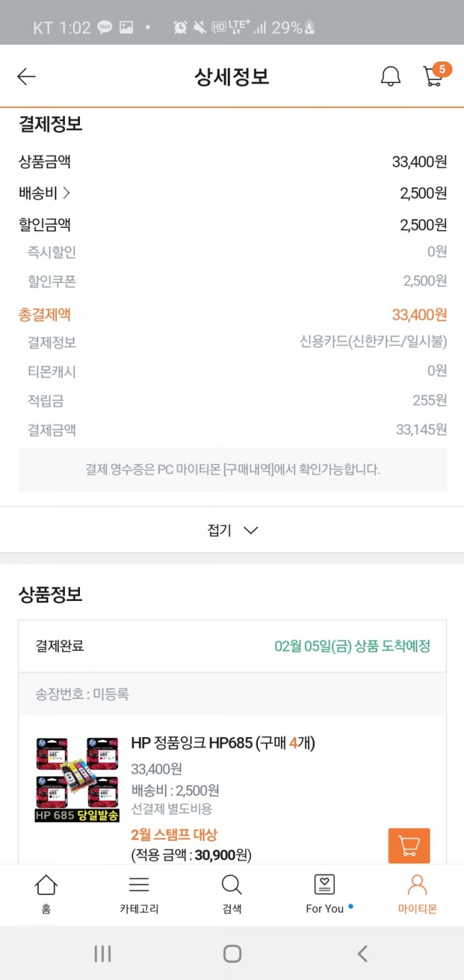Tap the 2월 스탬프 대상 label
The height and width of the screenshot is (980, 464).
click(174, 835)
